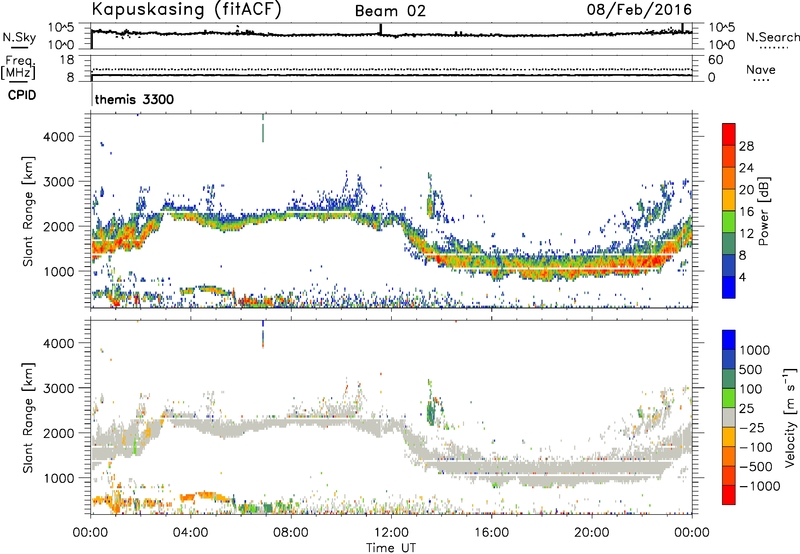The image size is (800, 554).
Task: Click the 'Time UT' axis title
Action: pos(391,547)
